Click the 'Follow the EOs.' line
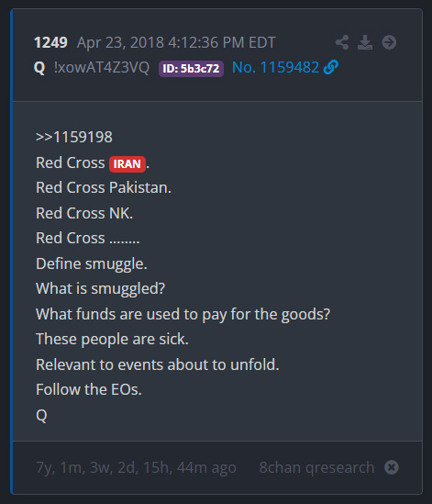The height and width of the screenshot is (504, 432). (x=89, y=389)
